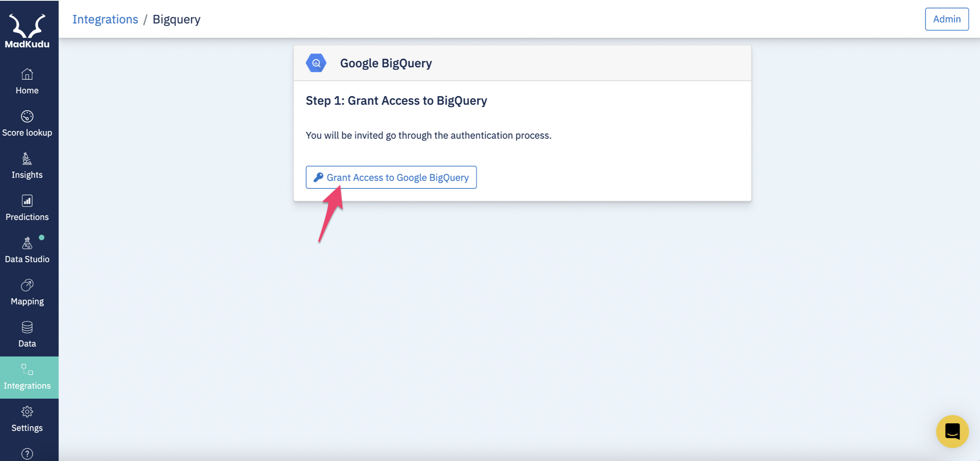Click Grant Access to Google BigQuery text

tap(398, 177)
